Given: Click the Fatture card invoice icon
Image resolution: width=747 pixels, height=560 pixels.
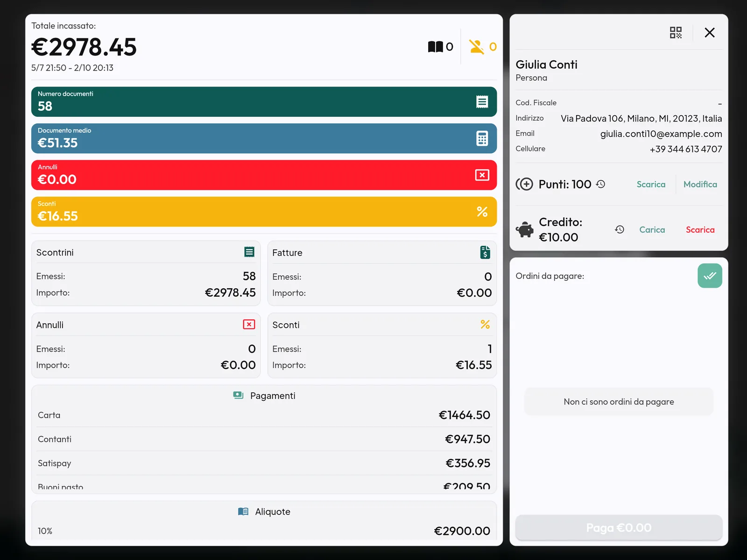Looking at the screenshot, I should tap(485, 252).
